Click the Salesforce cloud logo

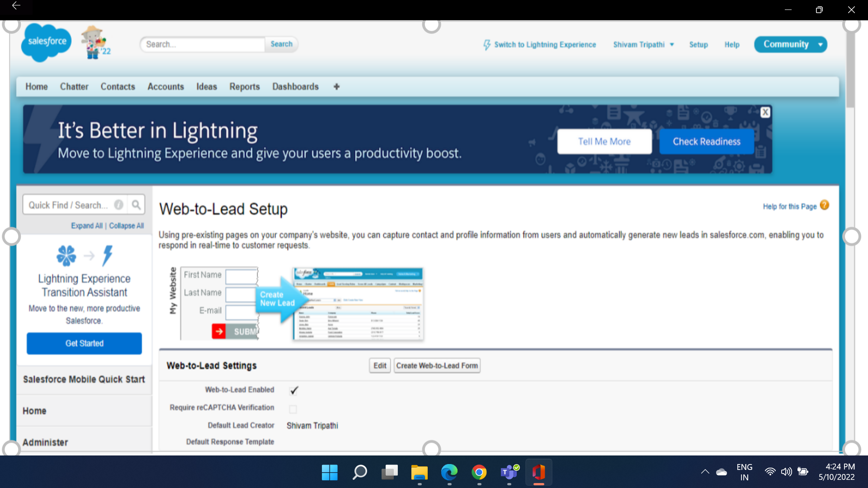(46, 42)
